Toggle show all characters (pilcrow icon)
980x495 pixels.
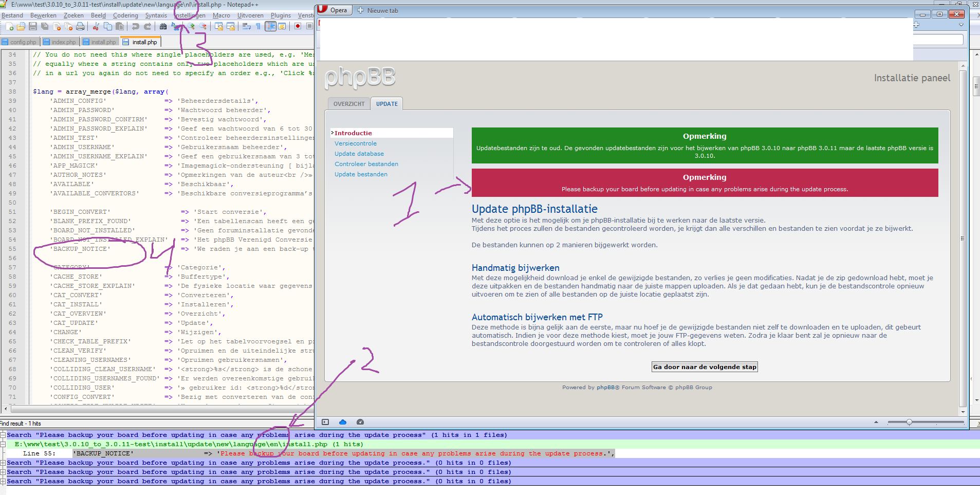coord(258,26)
